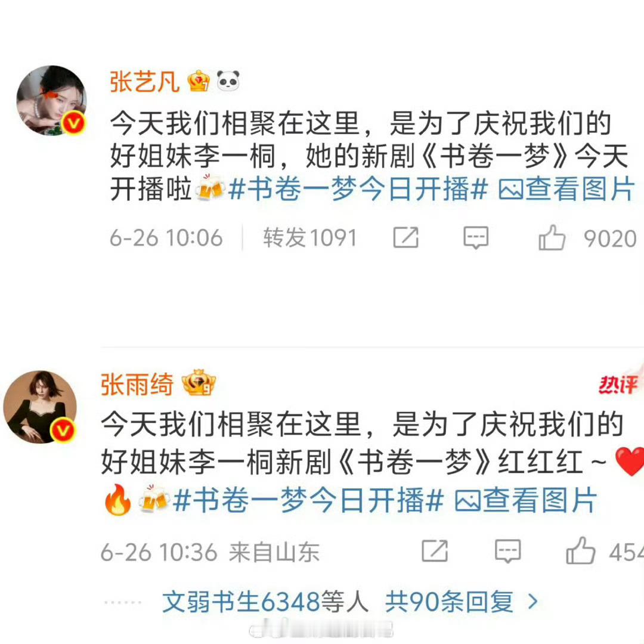Open 查看图片 in 张雨绮's comment

pos(526,501)
